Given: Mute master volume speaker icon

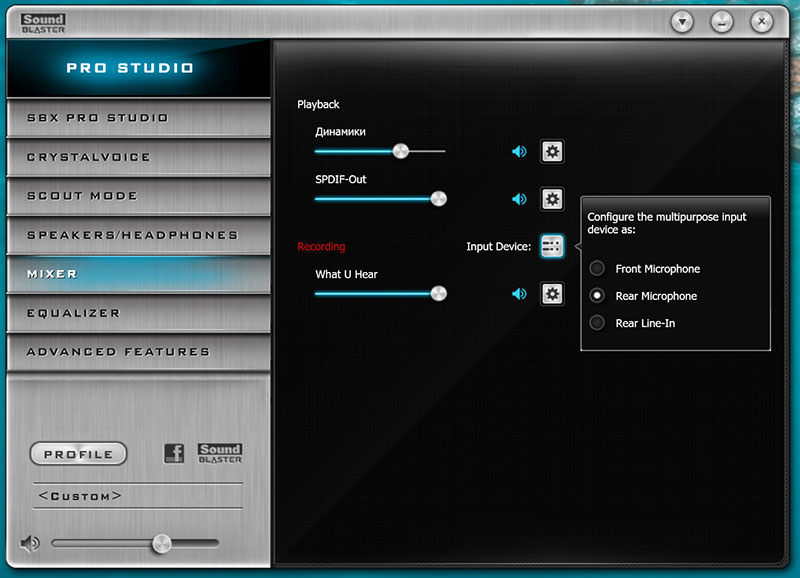Looking at the screenshot, I should point(30,543).
